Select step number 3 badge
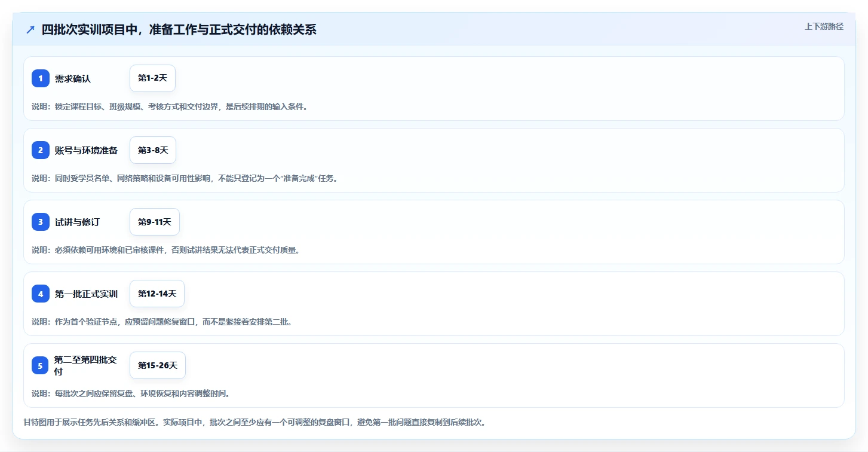The image size is (868, 452). click(x=41, y=222)
